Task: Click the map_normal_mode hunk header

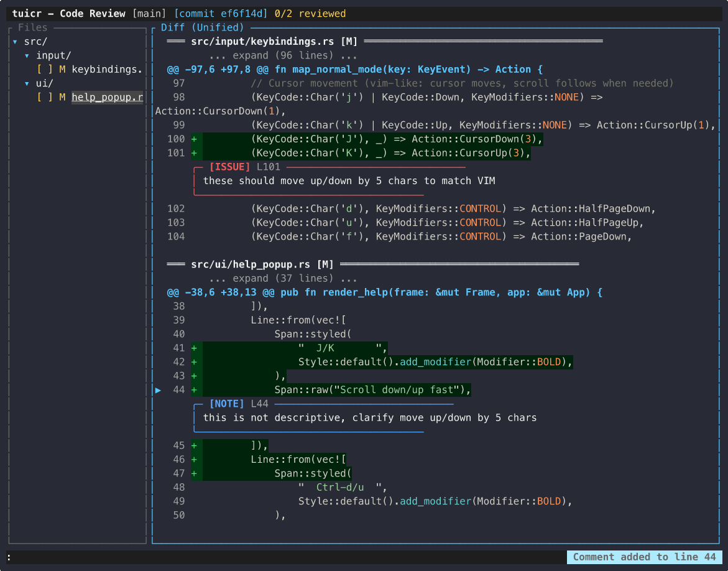Action: tap(355, 70)
